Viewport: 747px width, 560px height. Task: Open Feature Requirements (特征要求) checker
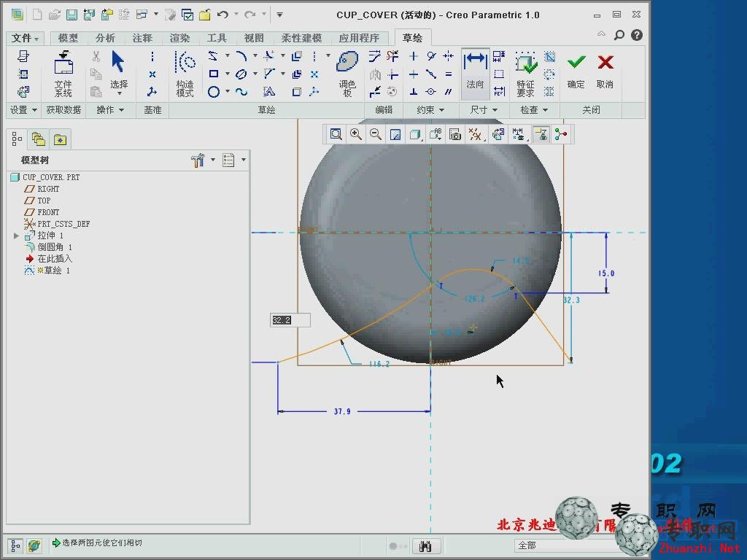pos(525,74)
